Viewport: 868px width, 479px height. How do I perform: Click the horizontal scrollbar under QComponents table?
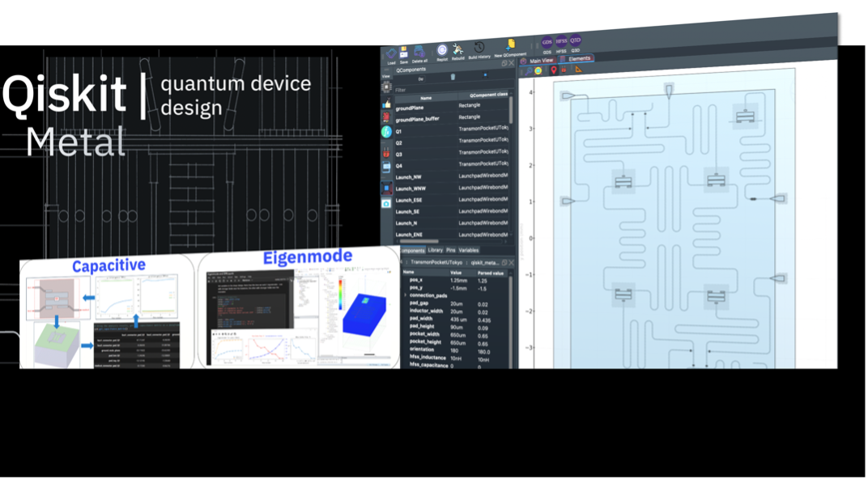tap(419, 242)
